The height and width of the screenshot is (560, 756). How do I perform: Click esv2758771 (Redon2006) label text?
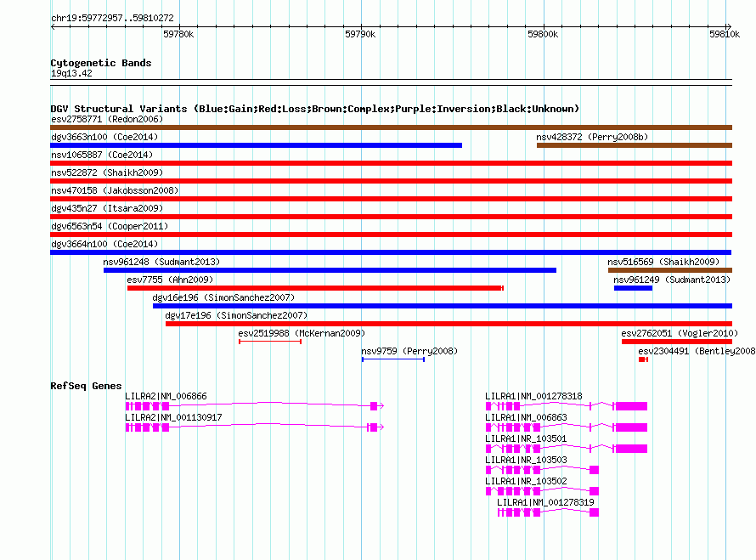coord(107,119)
